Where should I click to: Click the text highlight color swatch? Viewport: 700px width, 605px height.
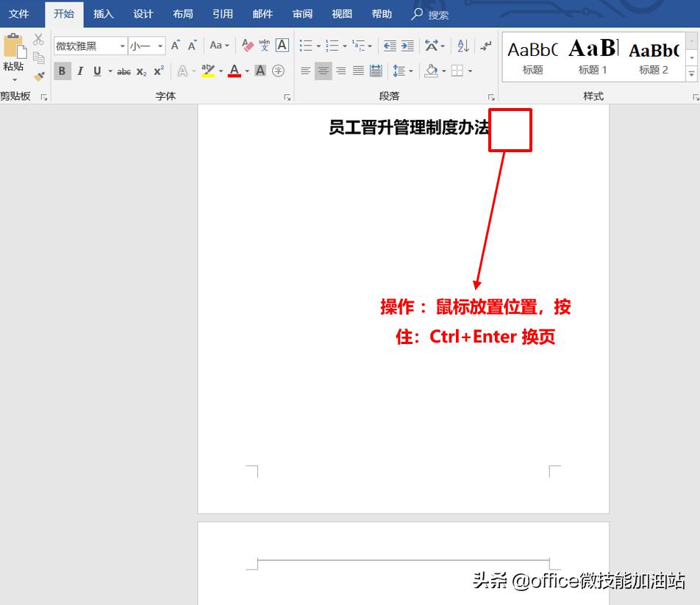pyautogui.click(x=210, y=71)
